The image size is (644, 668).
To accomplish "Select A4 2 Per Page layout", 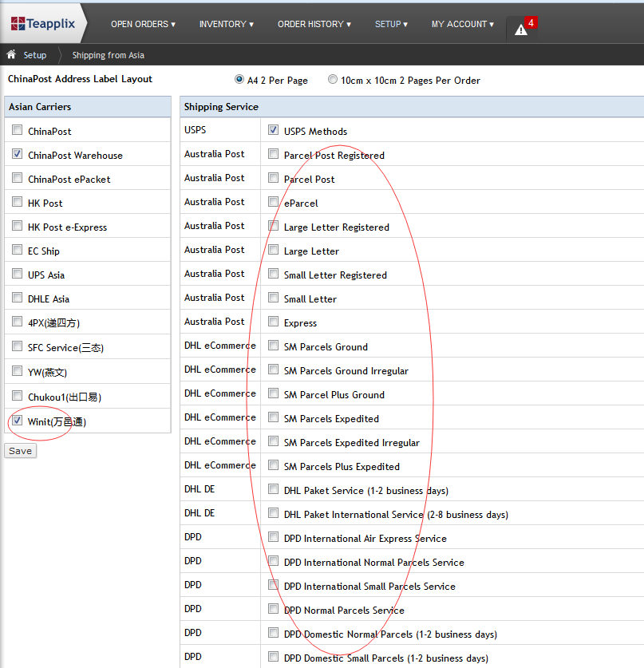I will pos(239,79).
